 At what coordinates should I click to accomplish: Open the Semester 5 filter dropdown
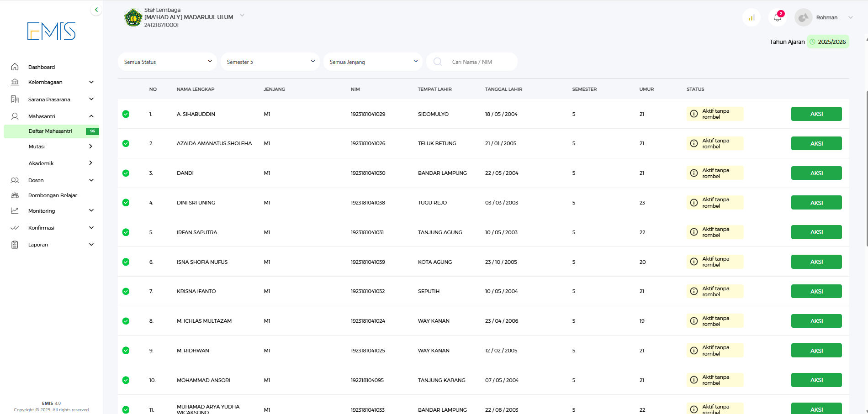point(270,62)
